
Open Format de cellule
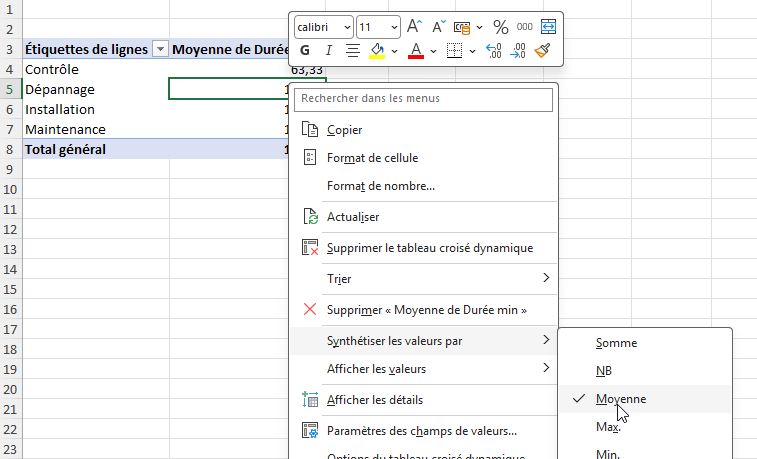423,158
